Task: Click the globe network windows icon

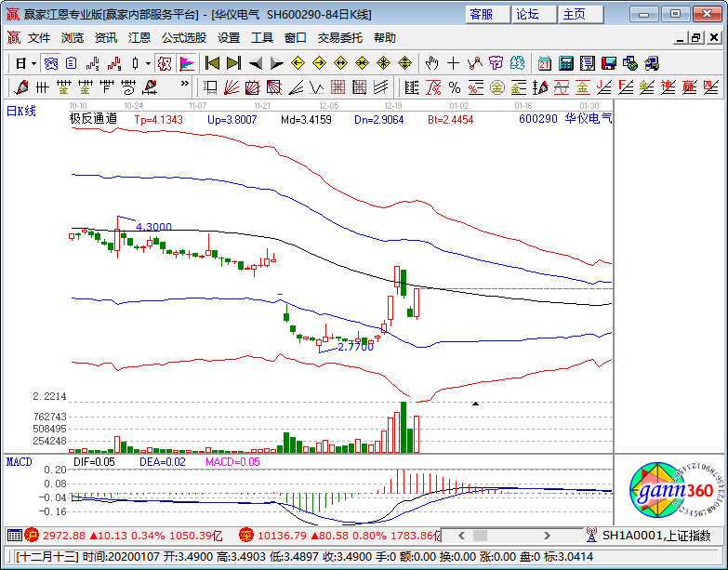Action: point(630,63)
